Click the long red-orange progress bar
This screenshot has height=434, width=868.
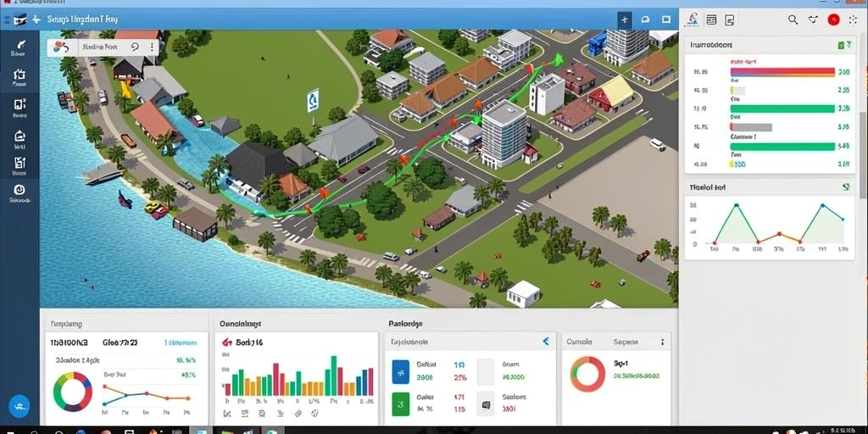click(782, 72)
